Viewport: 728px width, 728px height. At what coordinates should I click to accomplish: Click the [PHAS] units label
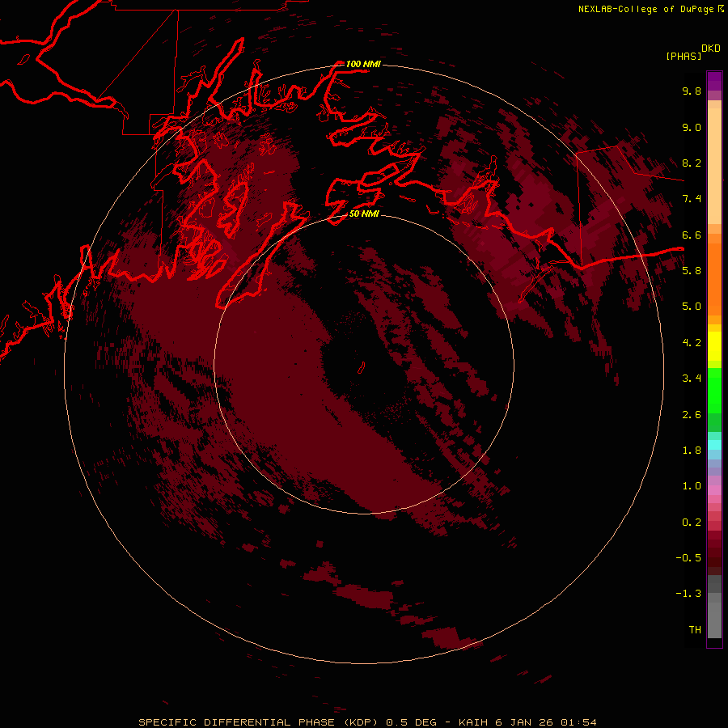(684, 56)
